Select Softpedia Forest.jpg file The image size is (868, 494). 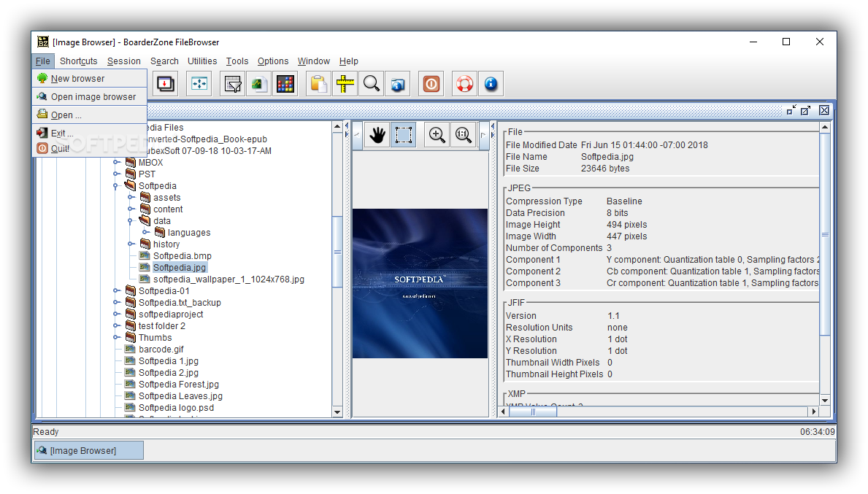tap(179, 385)
